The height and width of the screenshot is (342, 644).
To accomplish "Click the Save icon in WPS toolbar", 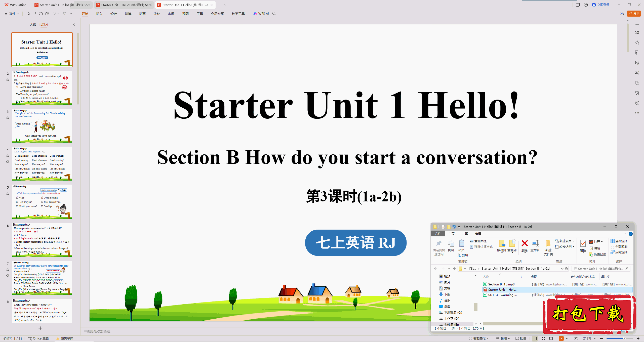I will (x=28, y=14).
